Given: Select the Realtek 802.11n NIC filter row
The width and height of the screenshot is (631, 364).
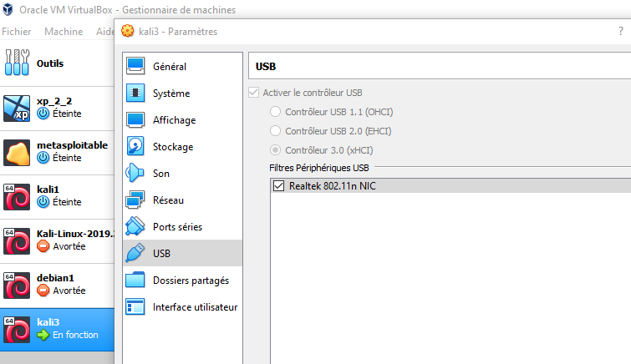Looking at the screenshot, I should pos(450,186).
